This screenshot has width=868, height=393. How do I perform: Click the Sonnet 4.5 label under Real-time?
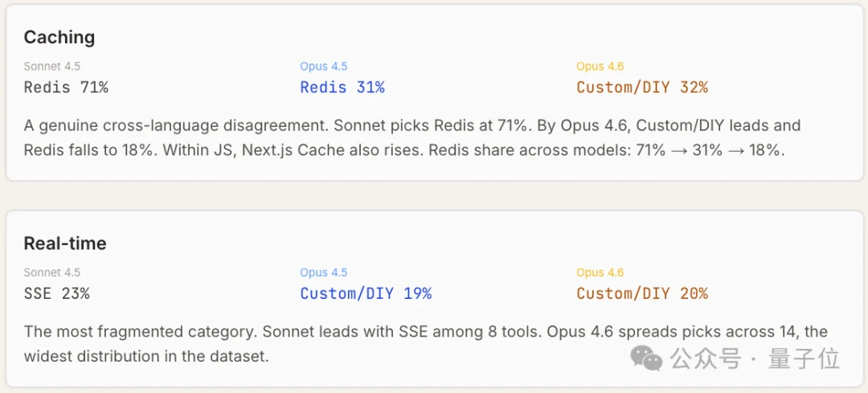tap(52, 272)
